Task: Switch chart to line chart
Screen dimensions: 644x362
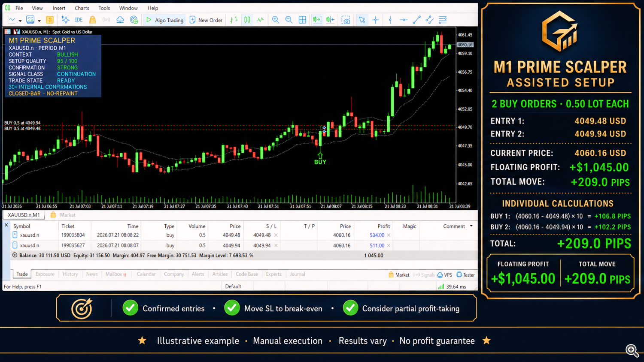Action: (x=260, y=20)
